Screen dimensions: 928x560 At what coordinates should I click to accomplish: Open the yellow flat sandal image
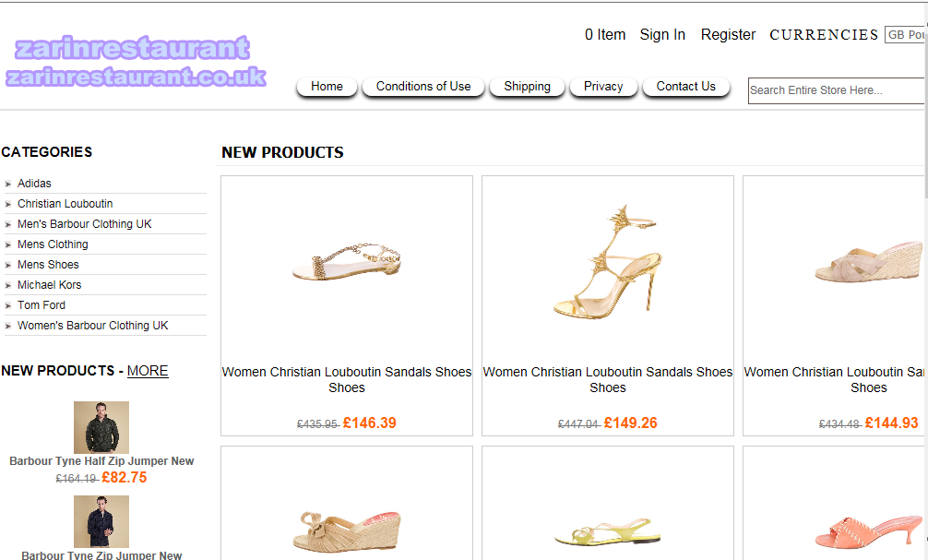pos(608,531)
